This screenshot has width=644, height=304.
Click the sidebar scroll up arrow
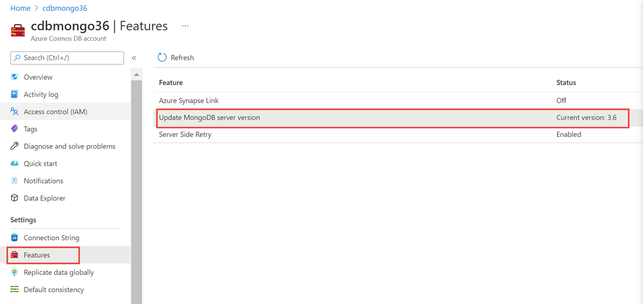coord(136,74)
